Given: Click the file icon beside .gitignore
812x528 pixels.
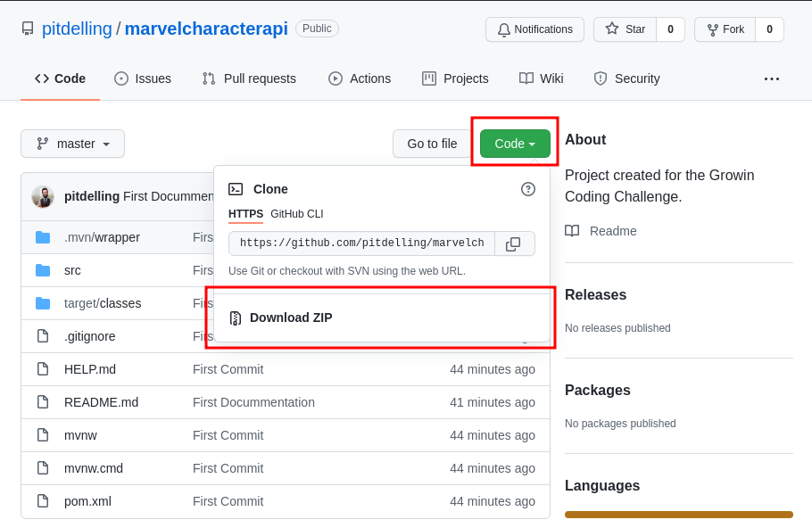Looking at the screenshot, I should pos(43,336).
